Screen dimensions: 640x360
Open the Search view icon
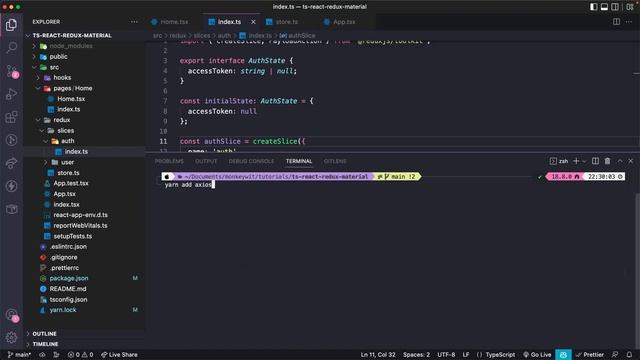11,48
